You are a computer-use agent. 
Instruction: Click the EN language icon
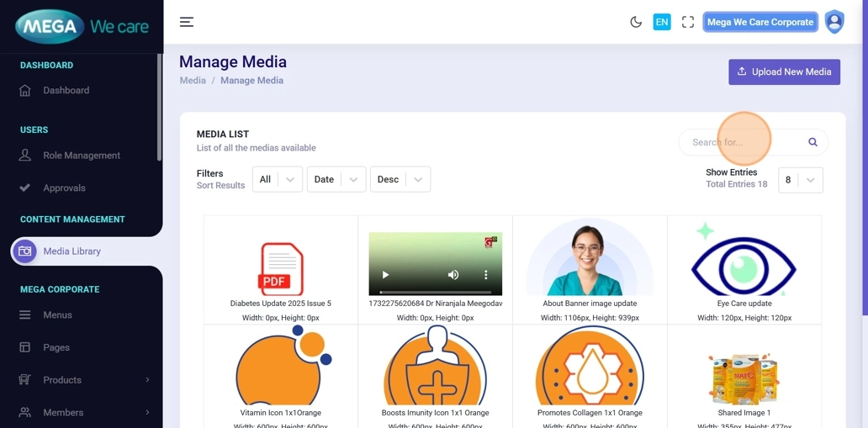[662, 22]
